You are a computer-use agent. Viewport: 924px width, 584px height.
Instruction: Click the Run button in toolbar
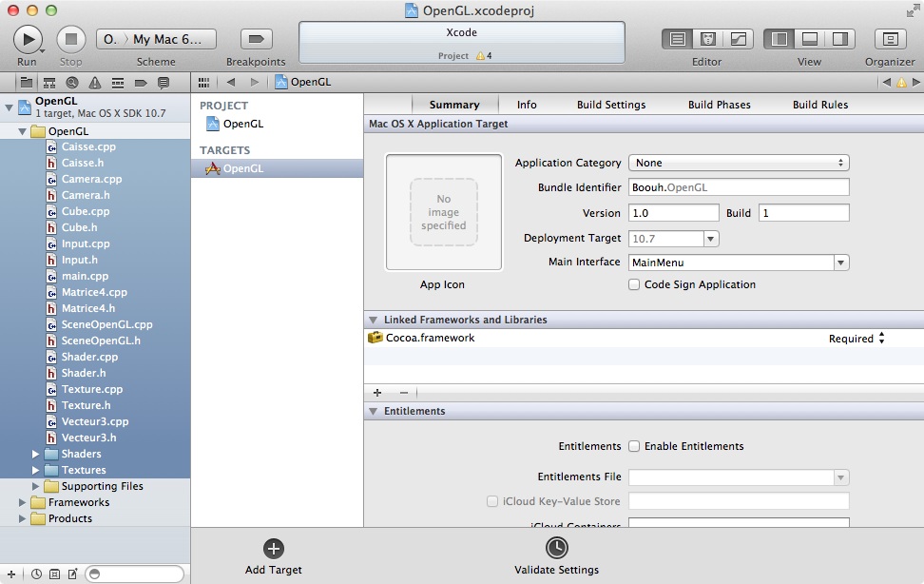tap(28, 39)
